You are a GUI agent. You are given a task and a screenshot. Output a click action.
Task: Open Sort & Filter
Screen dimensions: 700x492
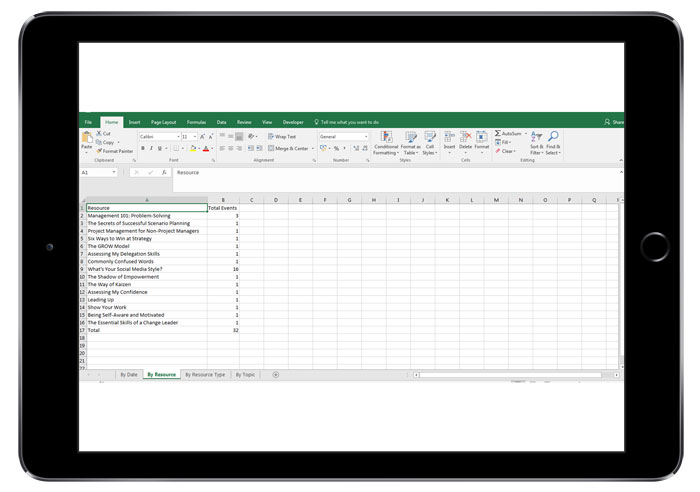coord(536,143)
